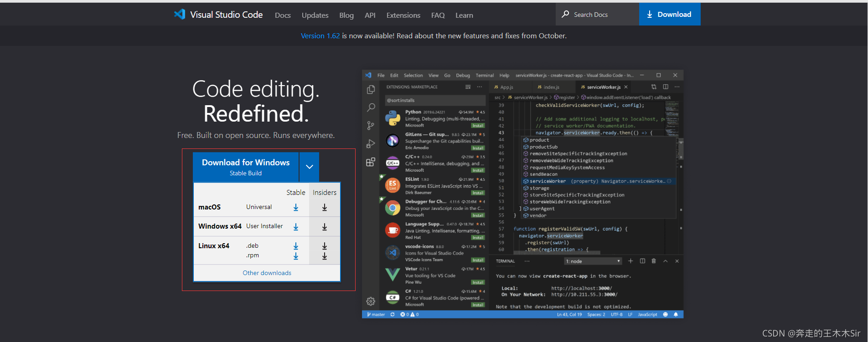Install the GitLens extension
The width and height of the screenshot is (868, 342).
tap(478, 148)
